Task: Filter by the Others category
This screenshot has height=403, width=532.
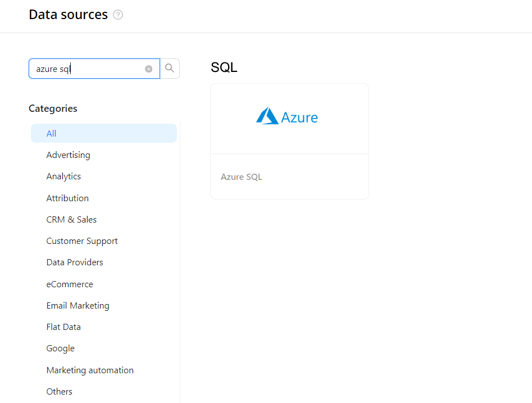Action: (60, 391)
